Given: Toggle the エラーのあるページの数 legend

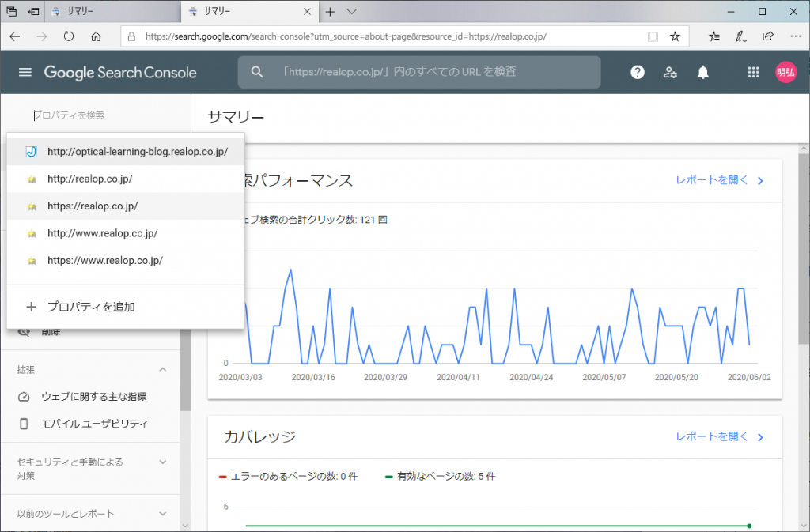Looking at the screenshot, I should (x=288, y=477).
